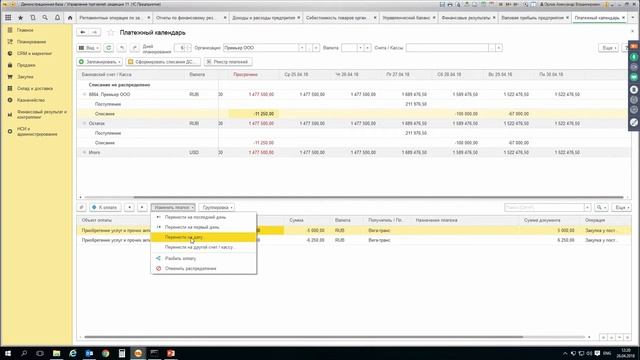Open the Запланировать dropdown button
640x360 pixels.
(100, 62)
